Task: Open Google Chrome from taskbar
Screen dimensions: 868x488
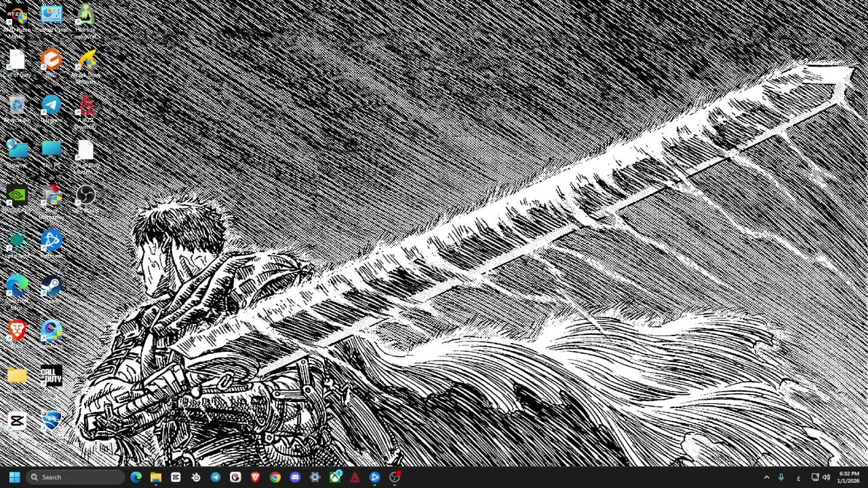Action: pyautogui.click(x=275, y=477)
